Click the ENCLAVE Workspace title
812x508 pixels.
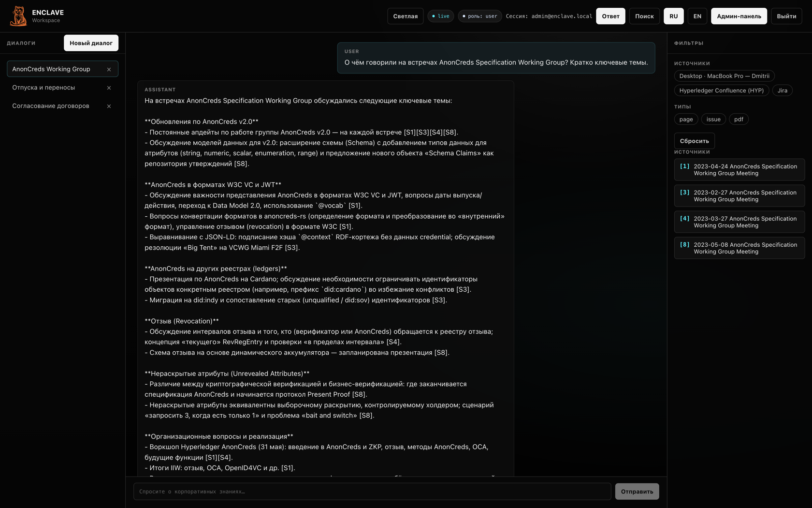tap(48, 16)
